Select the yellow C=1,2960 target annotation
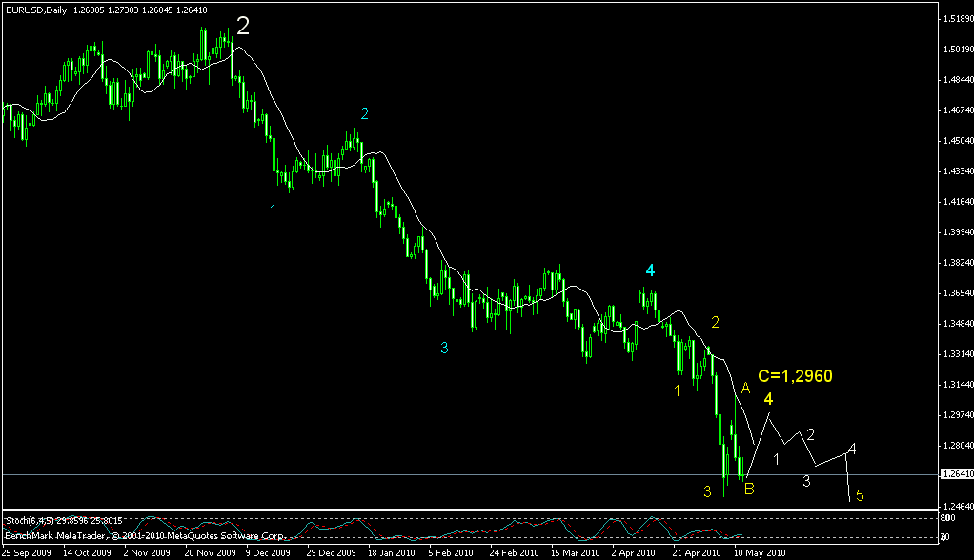Screen dimensions: 974x560 pyautogui.click(x=795, y=375)
